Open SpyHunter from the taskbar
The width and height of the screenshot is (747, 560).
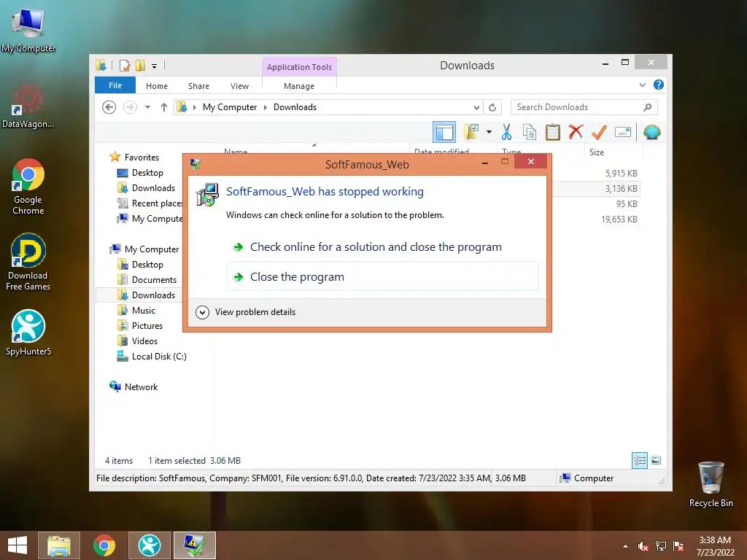(149, 545)
